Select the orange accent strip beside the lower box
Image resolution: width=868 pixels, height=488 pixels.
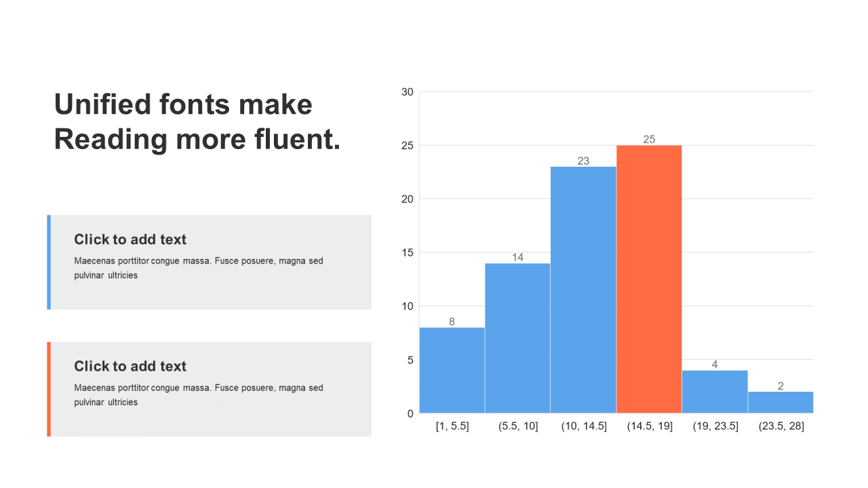click(x=49, y=389)
